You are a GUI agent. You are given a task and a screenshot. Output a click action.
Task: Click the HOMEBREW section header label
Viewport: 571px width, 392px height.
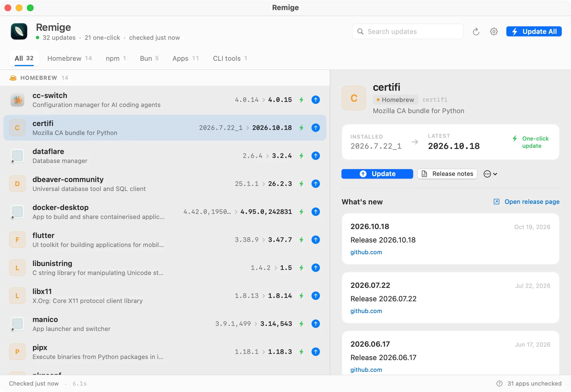39,78
